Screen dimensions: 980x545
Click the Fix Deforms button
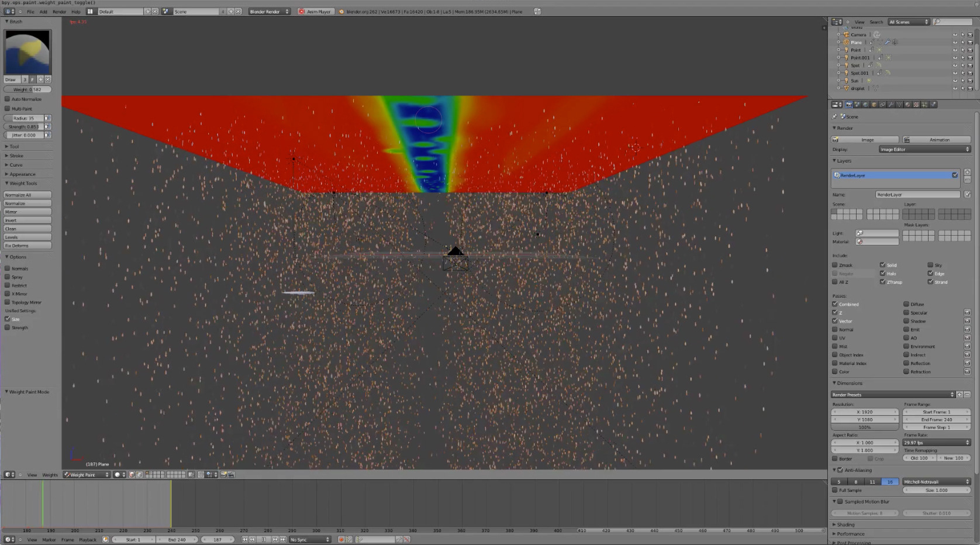[27, 246]
